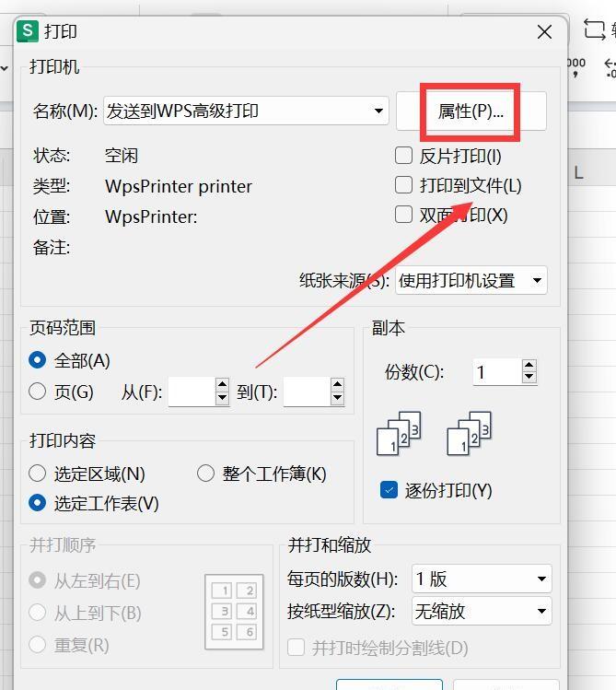The height and width of the screenshot is (690, 616).
Task: Open the 按纸型缩放(Z) dropdown
Action: [482, 611]
